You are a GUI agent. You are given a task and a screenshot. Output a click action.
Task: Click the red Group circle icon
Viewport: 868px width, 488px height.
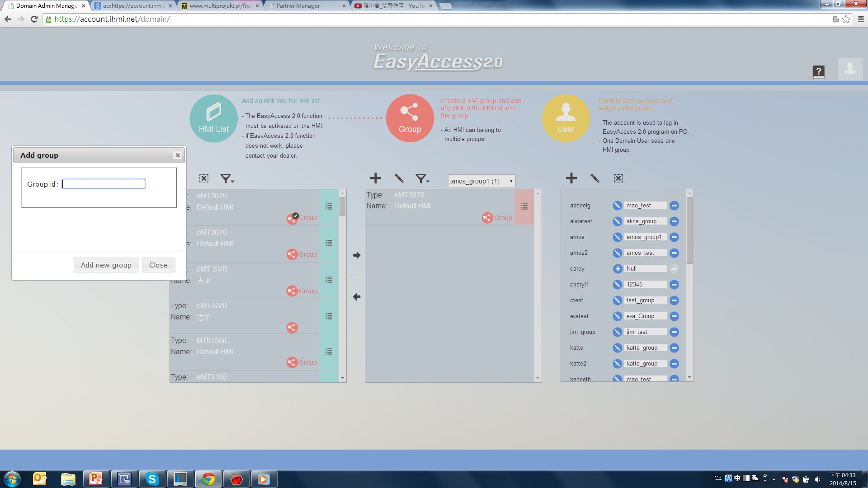point(410,118)
